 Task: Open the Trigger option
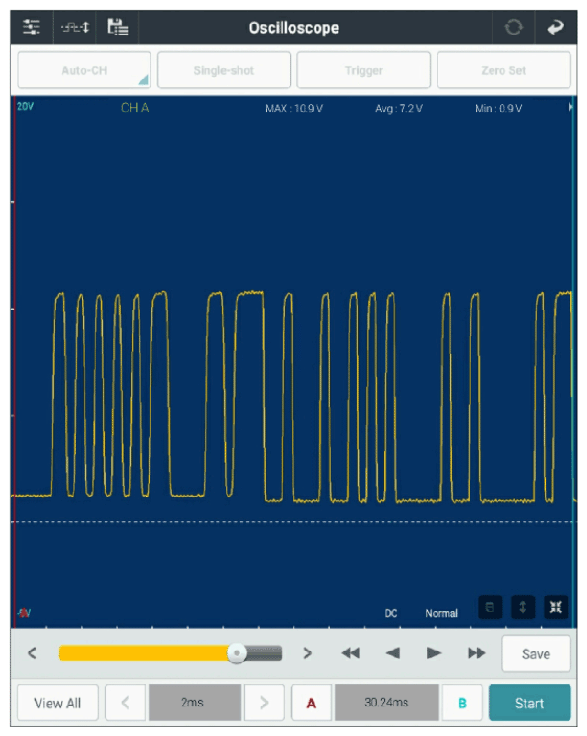364,70
